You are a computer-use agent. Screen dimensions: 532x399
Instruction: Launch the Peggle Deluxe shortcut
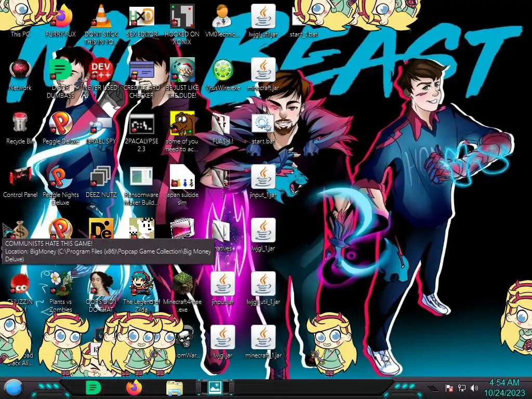[60, 129]
